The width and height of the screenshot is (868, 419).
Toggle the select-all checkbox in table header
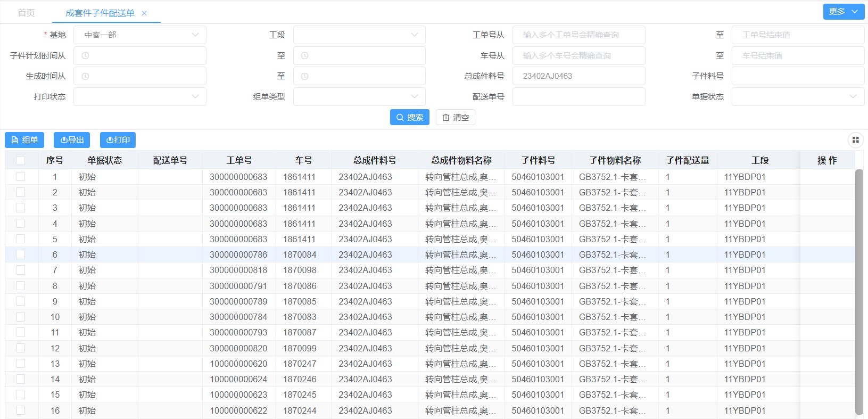(x=20, y=160)
